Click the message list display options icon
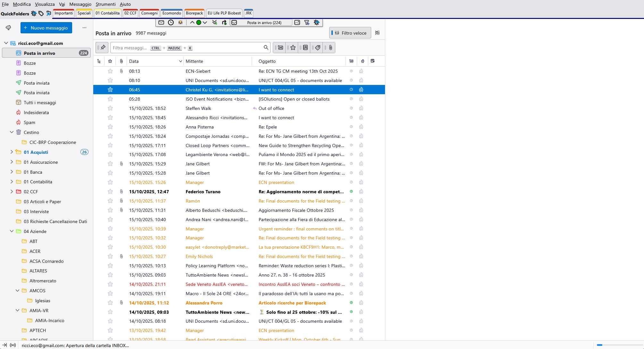The height and width of the screenshot is (349, 644). point(377,33)
